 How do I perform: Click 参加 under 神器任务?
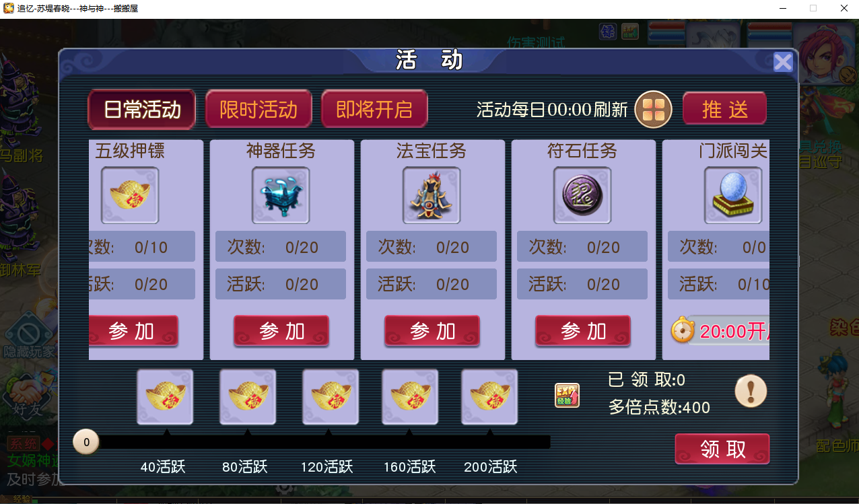(281, 331)
